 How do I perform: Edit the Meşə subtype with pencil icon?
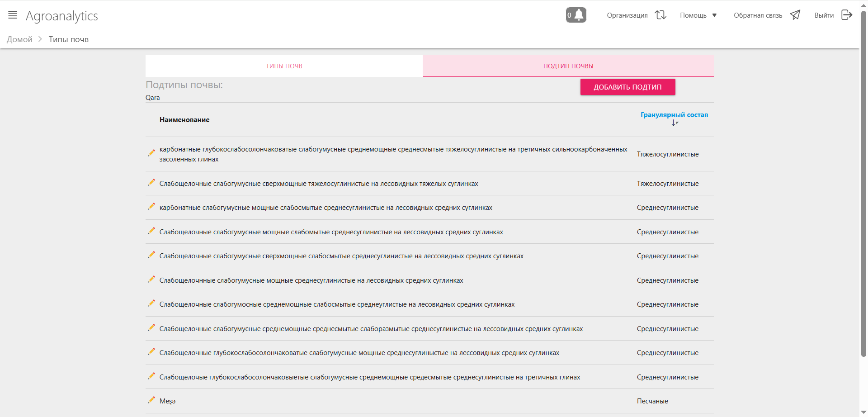[151, 400]
